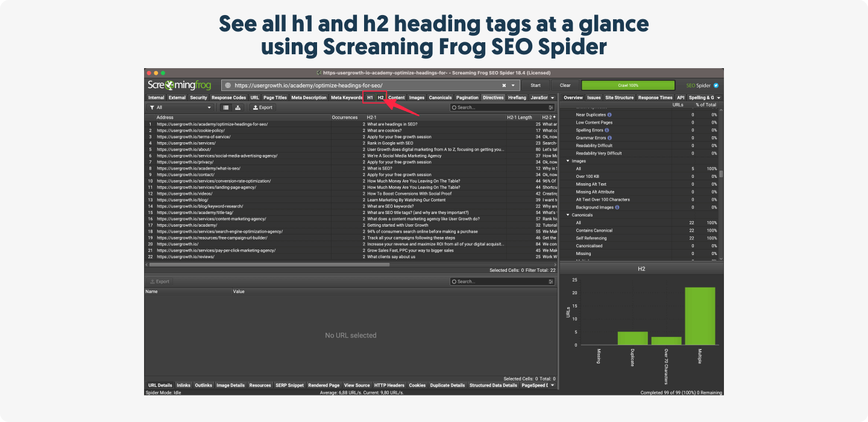Open the Response Times tab
Viewport: 868px width, 422px height.
pos(655,98)
